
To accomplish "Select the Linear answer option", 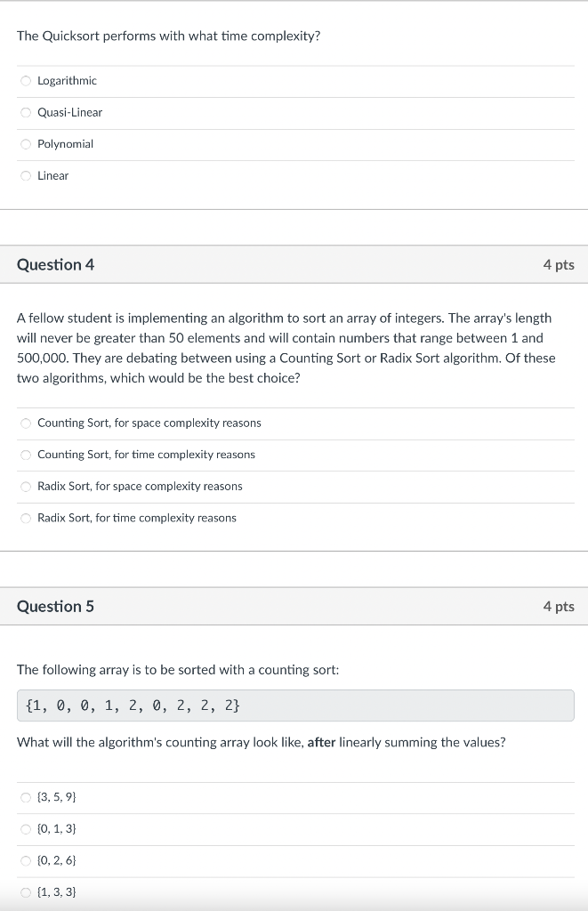I will point(26,175).
